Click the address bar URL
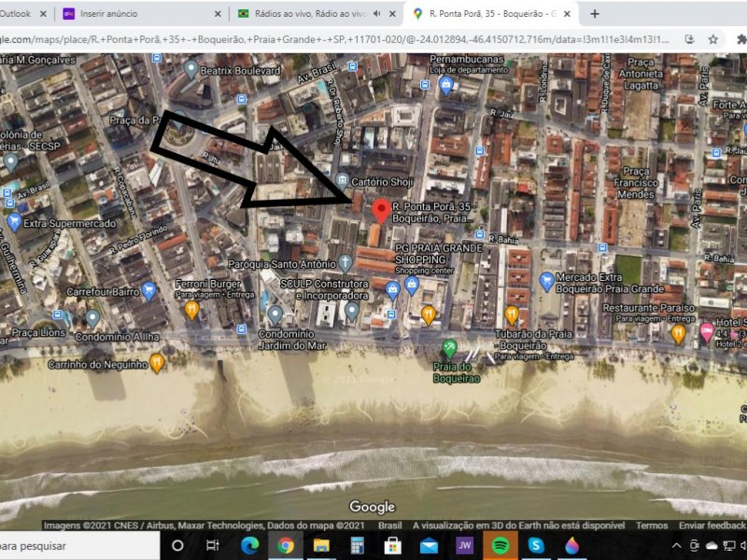The width and height of the screenshot is (747, 560). coord(334,39)
